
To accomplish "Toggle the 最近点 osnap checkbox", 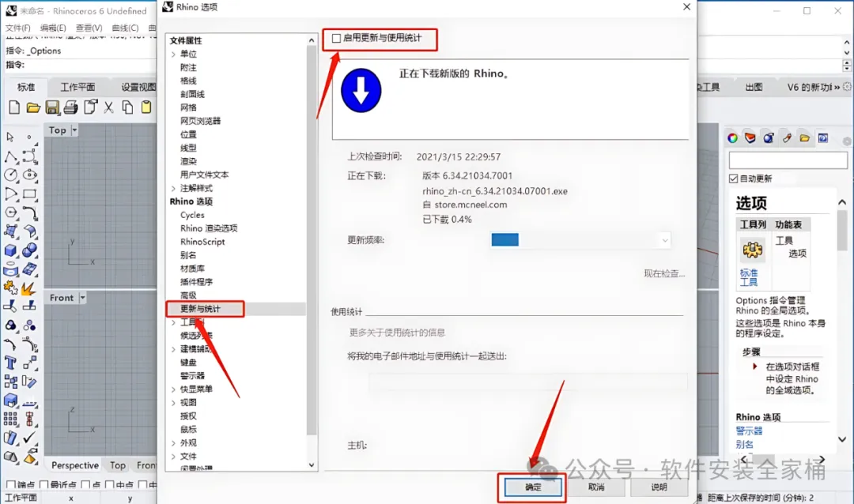I will point(44,484).
